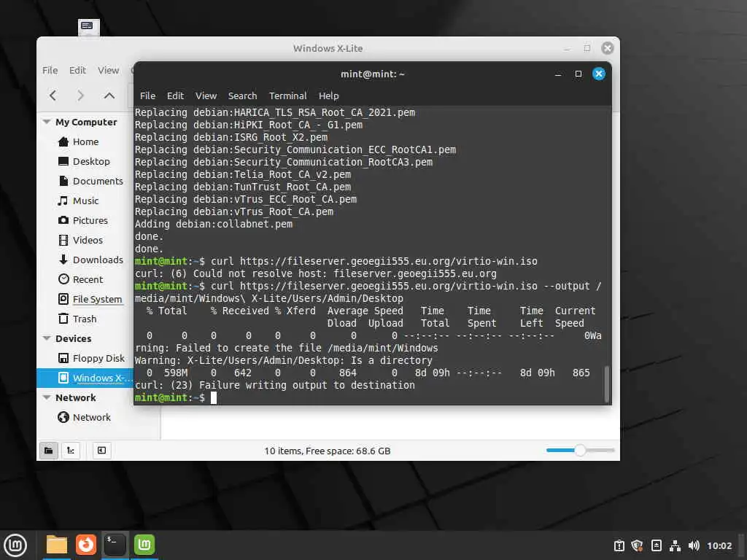Open the terminal Help menu
Image resolution: width=747 pixels, height=560 pixels.
[x=329, y=96]
